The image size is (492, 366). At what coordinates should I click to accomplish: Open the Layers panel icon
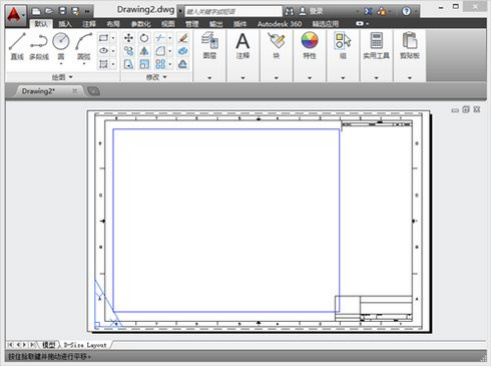tap(210, 46)
